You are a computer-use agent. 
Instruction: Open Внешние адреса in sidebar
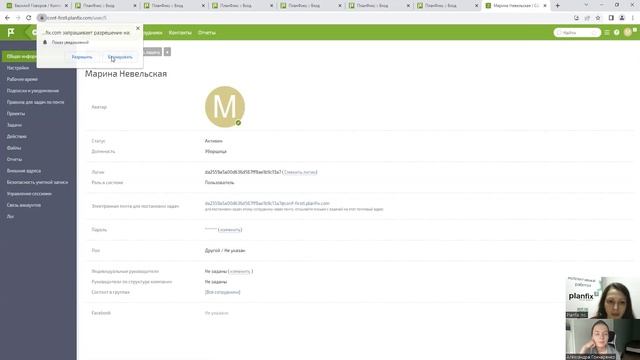pos(24,171)
